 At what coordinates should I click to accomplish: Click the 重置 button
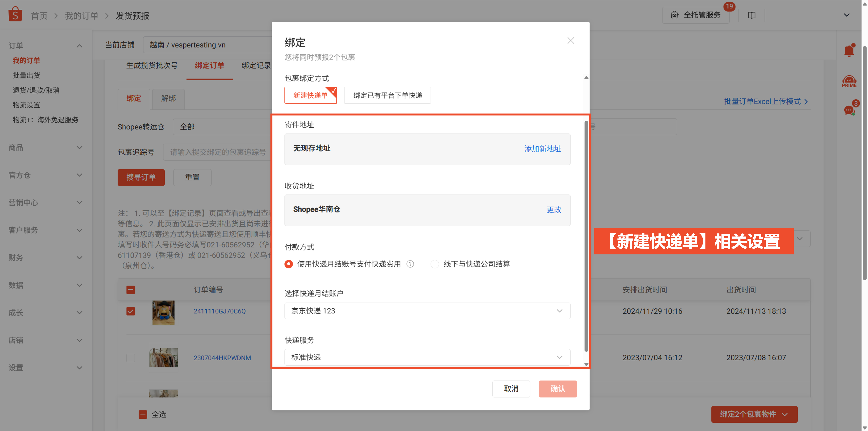point(192,177)
